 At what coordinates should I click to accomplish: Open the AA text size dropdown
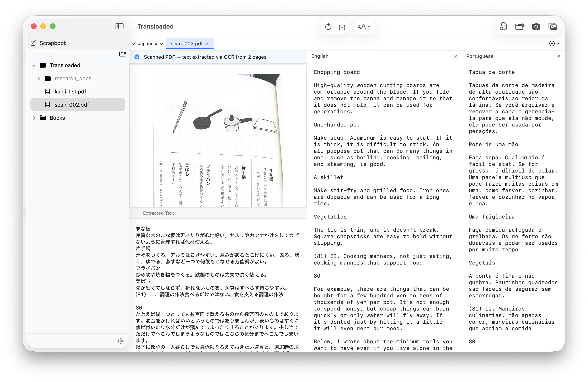(364, 26)
